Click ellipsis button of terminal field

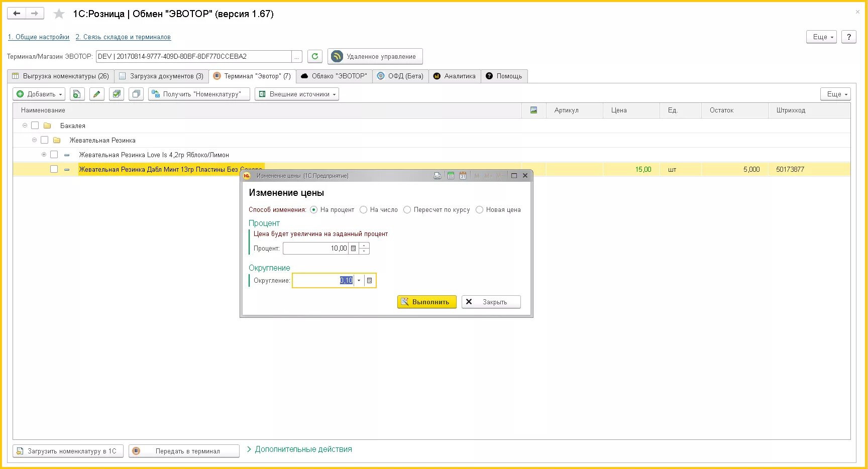(x=297, y=57)
